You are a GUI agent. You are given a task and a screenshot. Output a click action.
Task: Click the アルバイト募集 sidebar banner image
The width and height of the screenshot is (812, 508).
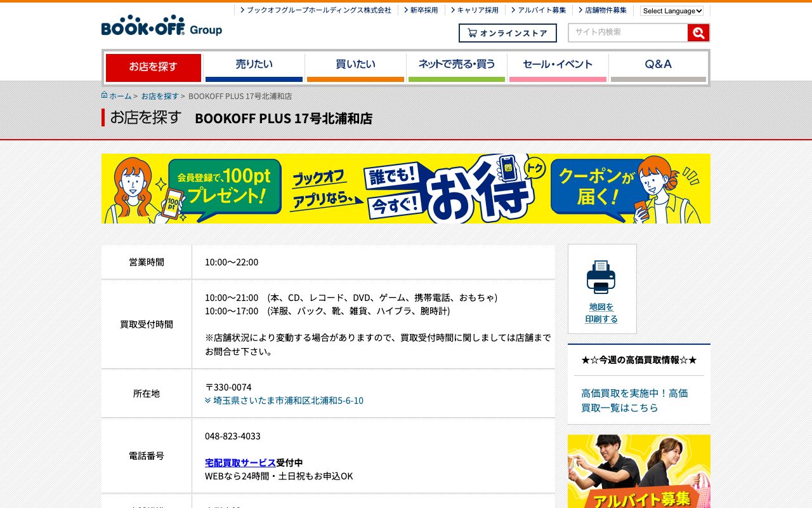click(x=639, y=471)
